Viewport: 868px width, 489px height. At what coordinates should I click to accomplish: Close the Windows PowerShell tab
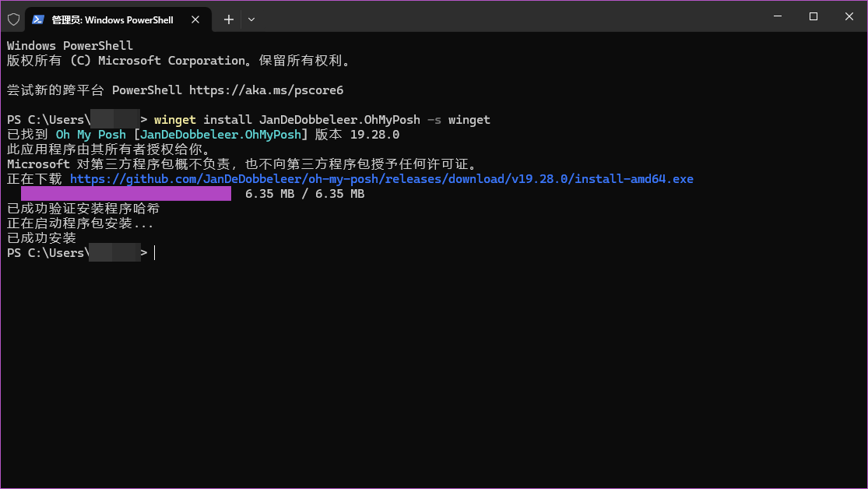[x=195, y=20]
